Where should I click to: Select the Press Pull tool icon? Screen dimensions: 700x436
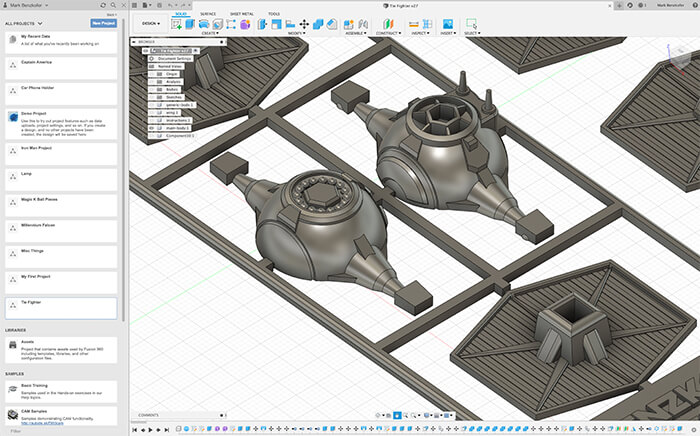[x=262, y=24]
